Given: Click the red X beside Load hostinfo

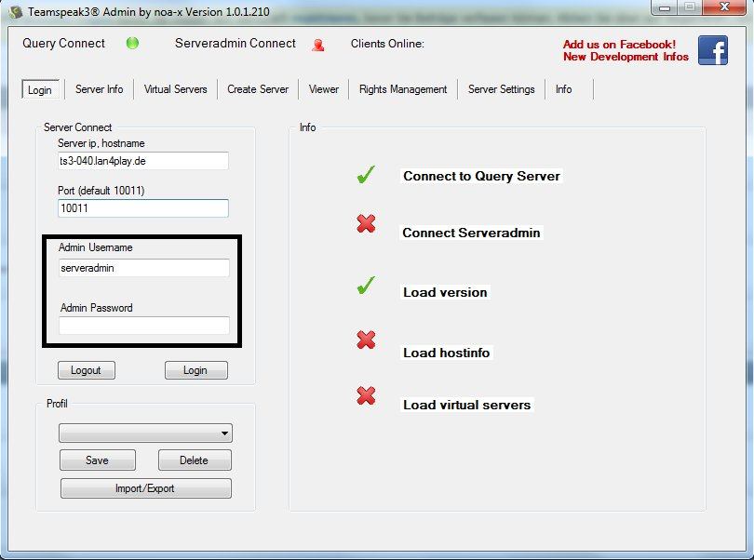Looking at the screenshot, I should point(366,340).
